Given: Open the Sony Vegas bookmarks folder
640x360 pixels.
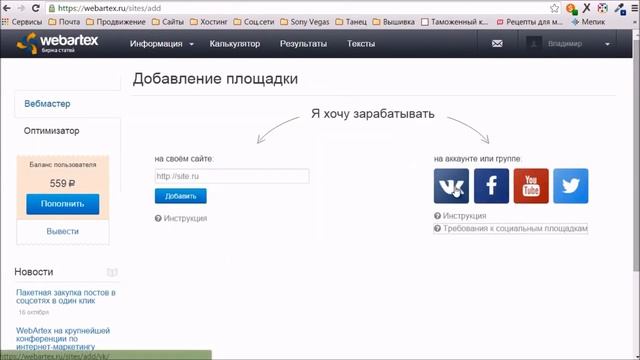Looking at the screenshot, I should (304, 22).
